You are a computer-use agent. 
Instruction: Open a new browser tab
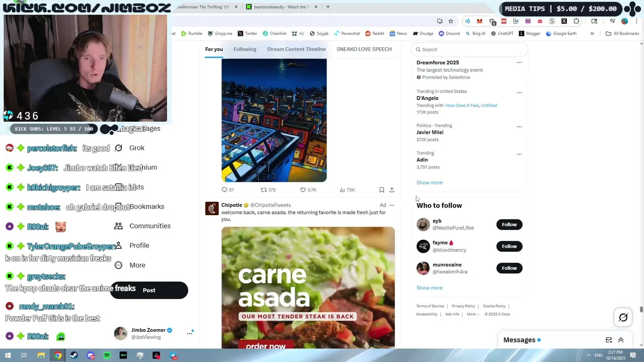pos(328,7)
